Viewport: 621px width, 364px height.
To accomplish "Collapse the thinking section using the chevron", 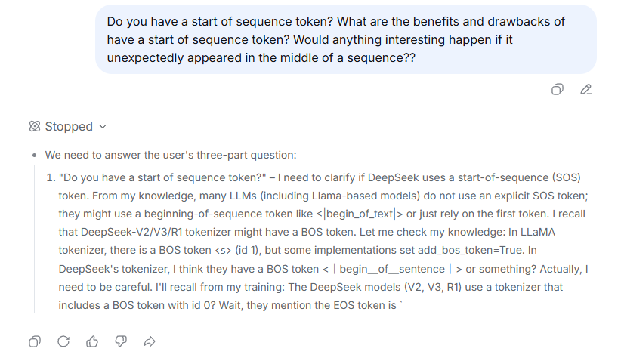I will (103, 127).
